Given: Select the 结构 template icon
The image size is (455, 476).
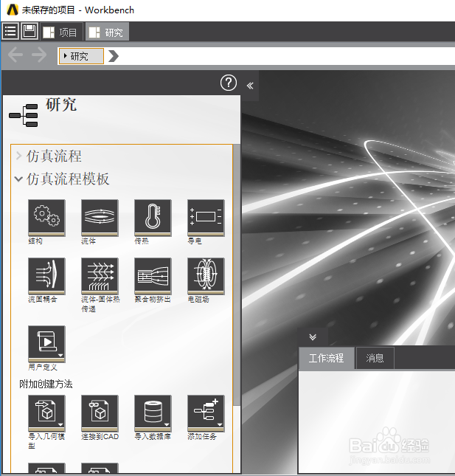Looking at the screenshot, I should coord(46,218).
